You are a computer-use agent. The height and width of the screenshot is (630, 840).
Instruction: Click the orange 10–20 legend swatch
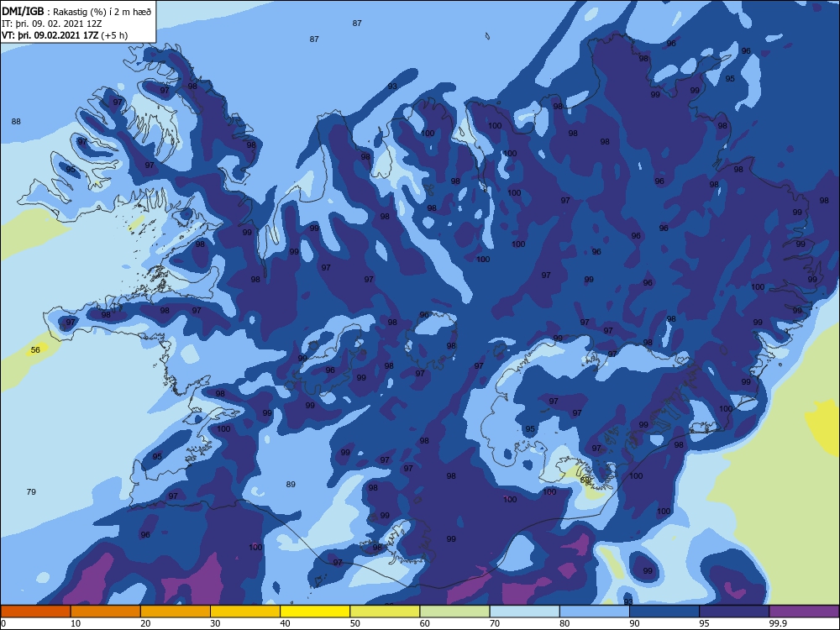[x=106, y=612]
